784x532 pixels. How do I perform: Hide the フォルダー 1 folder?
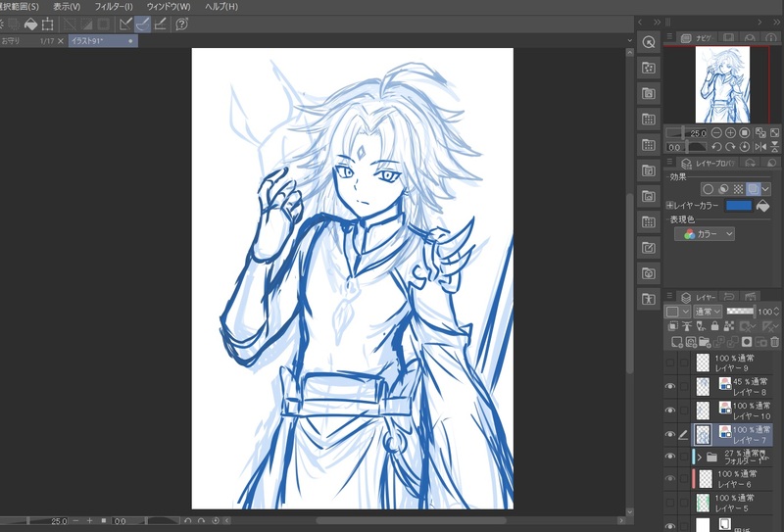tap(670, 457)
